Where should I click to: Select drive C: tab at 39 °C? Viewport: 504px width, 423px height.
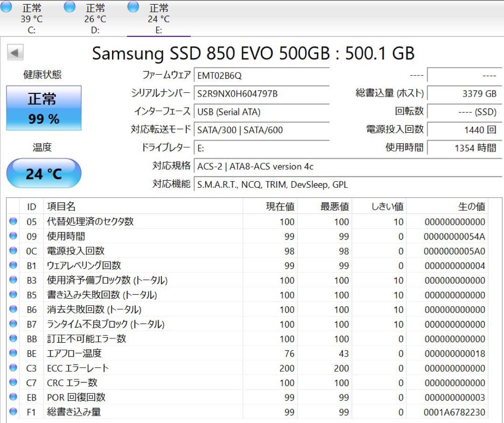(x=32, y=18)
